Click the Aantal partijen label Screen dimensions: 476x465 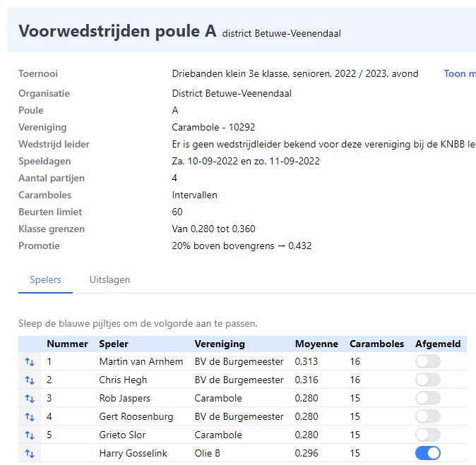pos(52,178)
